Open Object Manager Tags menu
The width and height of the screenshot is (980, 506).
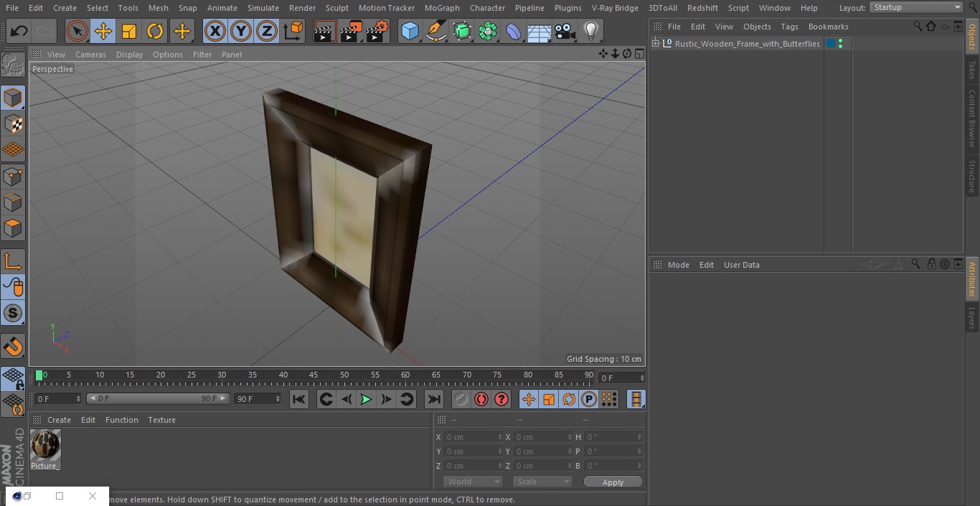pyautogui.click(x=789, y=27)
